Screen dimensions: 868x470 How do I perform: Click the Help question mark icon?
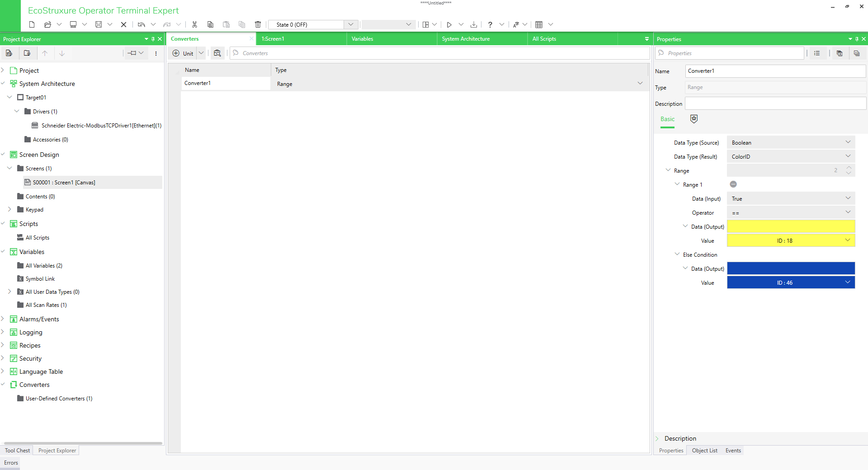[x=490, y=24]
